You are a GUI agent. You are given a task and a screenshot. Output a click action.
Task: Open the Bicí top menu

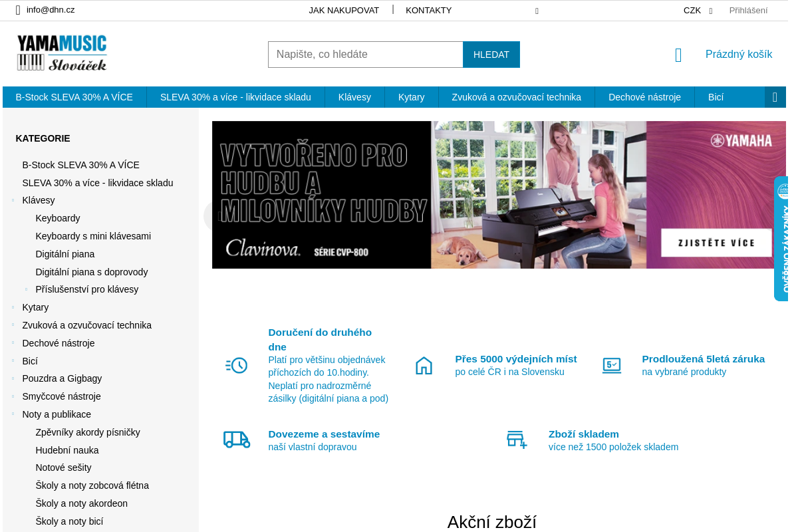(x=716, y=97)
